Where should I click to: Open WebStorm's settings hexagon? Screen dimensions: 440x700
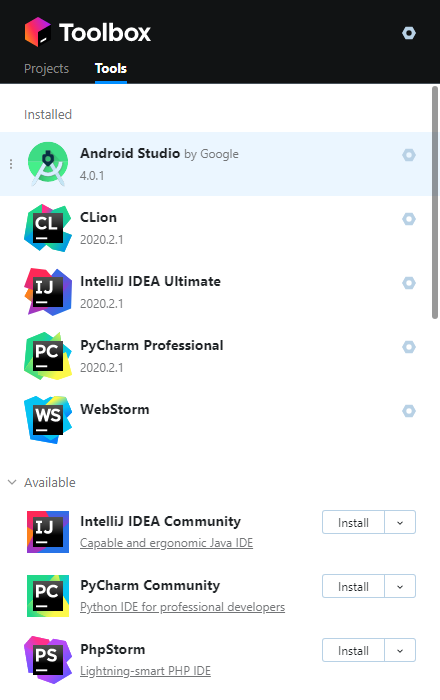409,411
